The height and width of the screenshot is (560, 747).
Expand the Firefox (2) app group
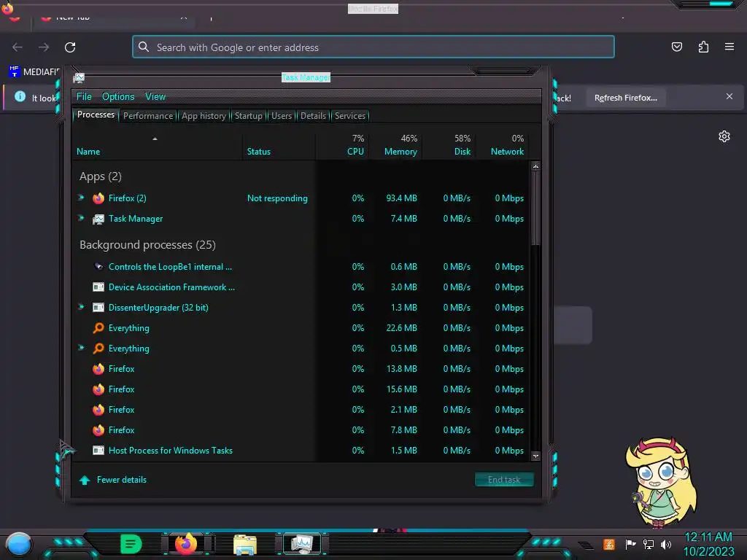pos(82,198)
